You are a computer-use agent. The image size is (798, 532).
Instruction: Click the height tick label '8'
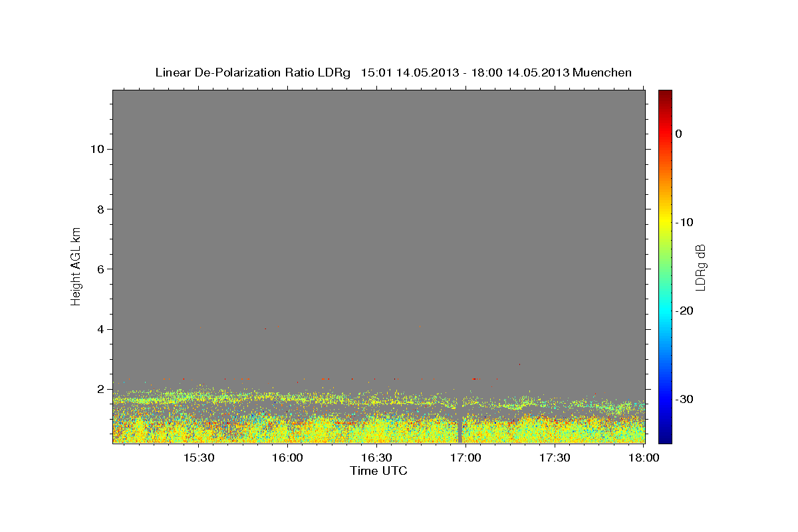tap(100, 209)
